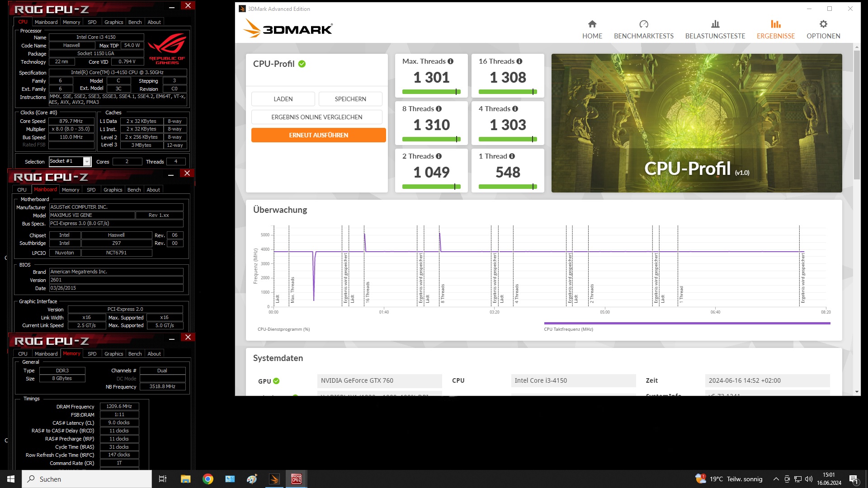Open Task View in taskbar
The height and width of the screenshot is (488, 868).
coord(163,479)
